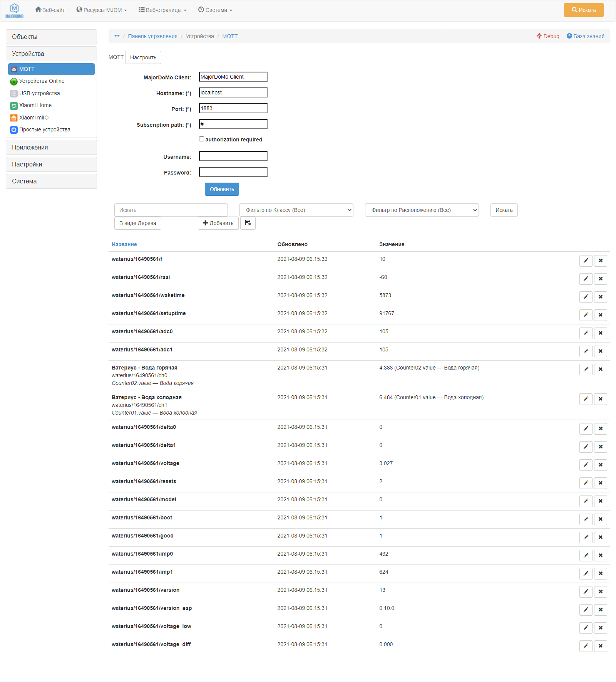Image resolution: width=616 pixels, height=682 pixels.
Task: Open Устройства Online from sidebar
Action: 42,81
